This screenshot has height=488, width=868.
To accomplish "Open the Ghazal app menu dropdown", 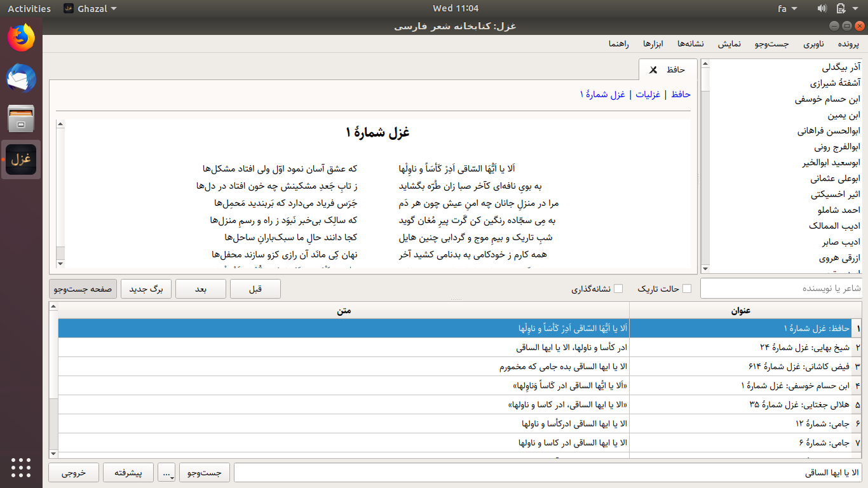I will [x=90, y=8].
